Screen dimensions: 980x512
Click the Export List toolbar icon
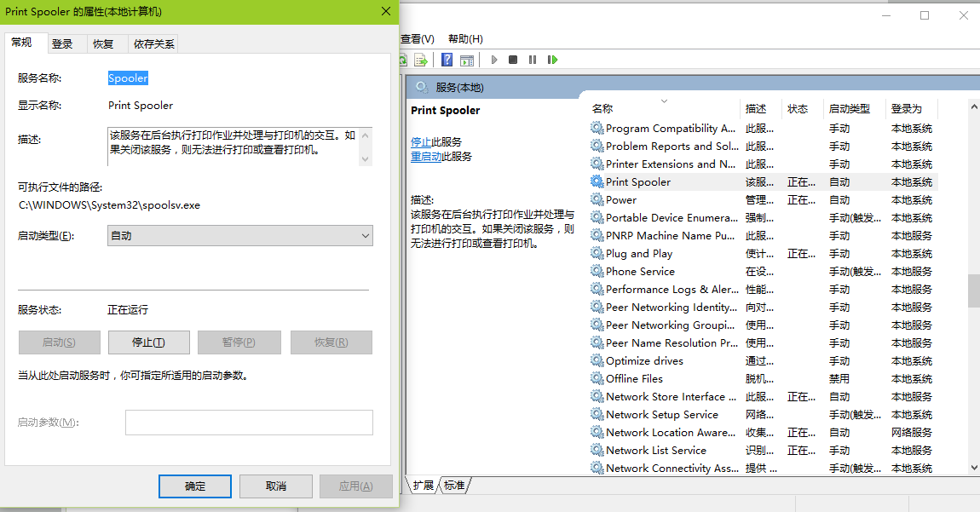(421, 60)
